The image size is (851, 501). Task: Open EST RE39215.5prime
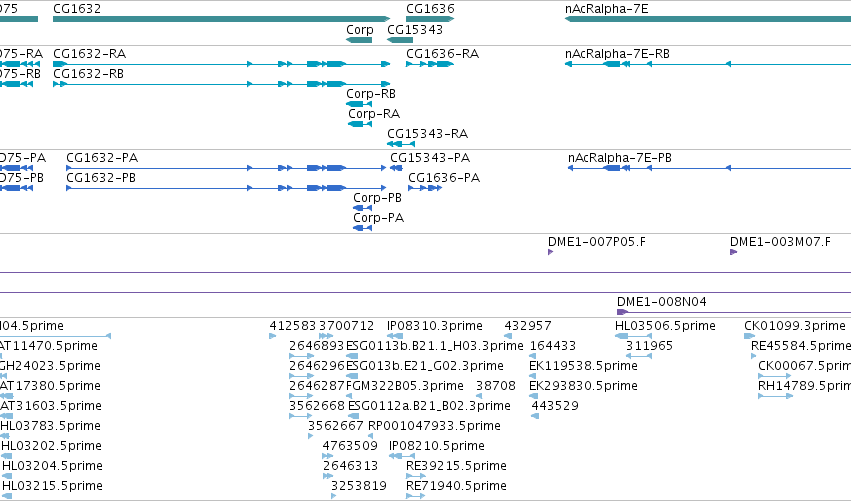pos(456,466)
